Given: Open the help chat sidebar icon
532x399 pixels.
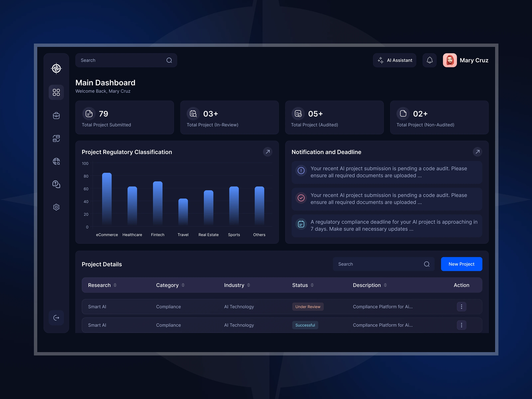Looking at the screenshot, I should [56, 184].
